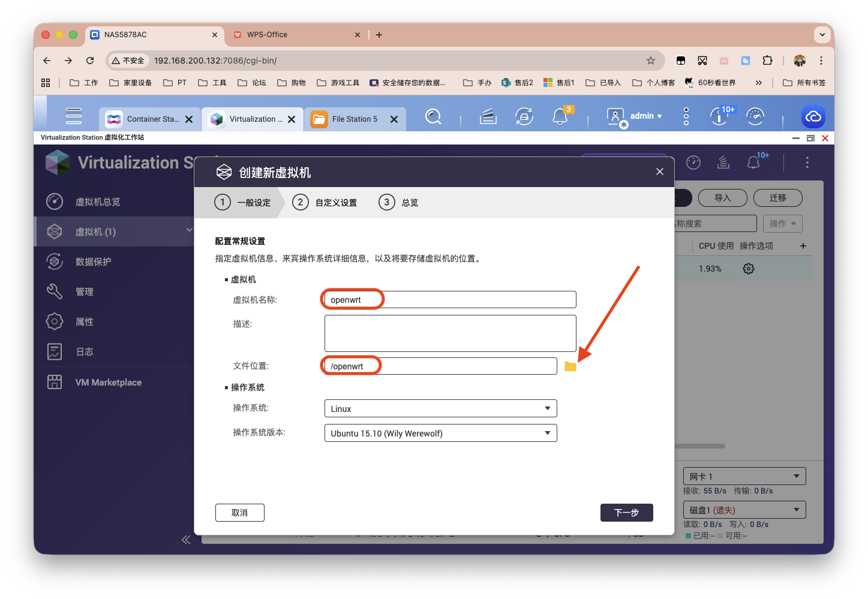The image size is (868, 599).
Task: Open QNAP search magnifier icon
Action: pos(433,116)
